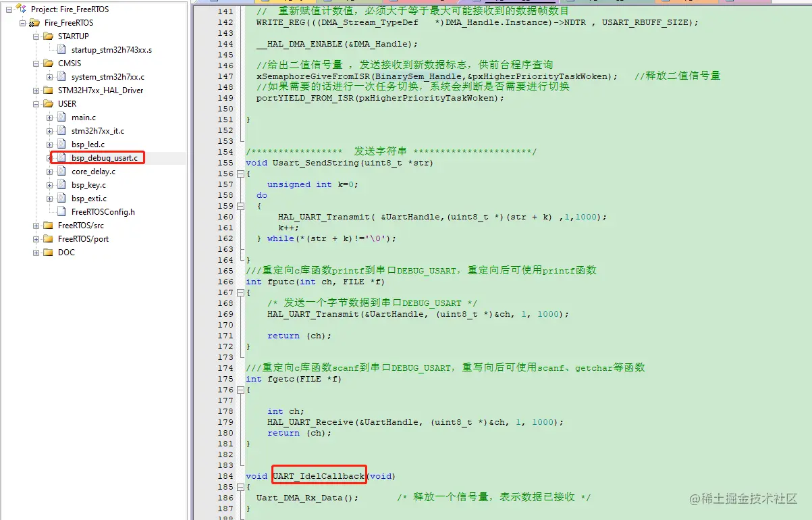Click the Project Fire_FreeRTOS root icon
The height and width of the screenshot is (520, 812).
point(22,9)
